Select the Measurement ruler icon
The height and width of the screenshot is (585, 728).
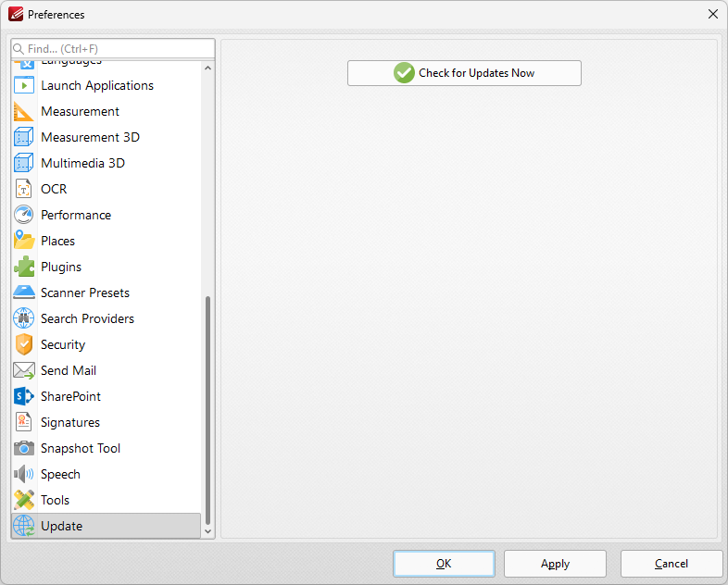(x=24, y=111)
